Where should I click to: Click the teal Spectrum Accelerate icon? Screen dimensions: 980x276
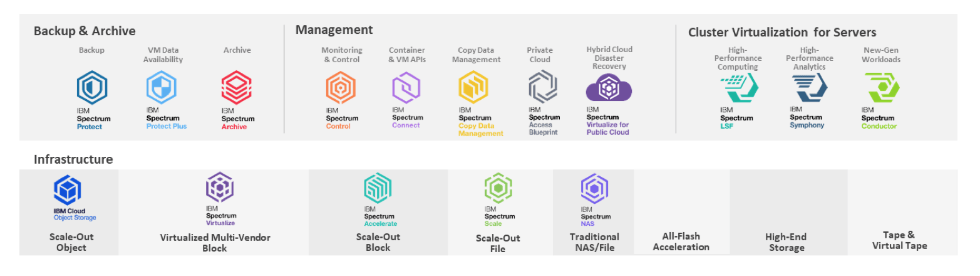(x=378, y=188)
